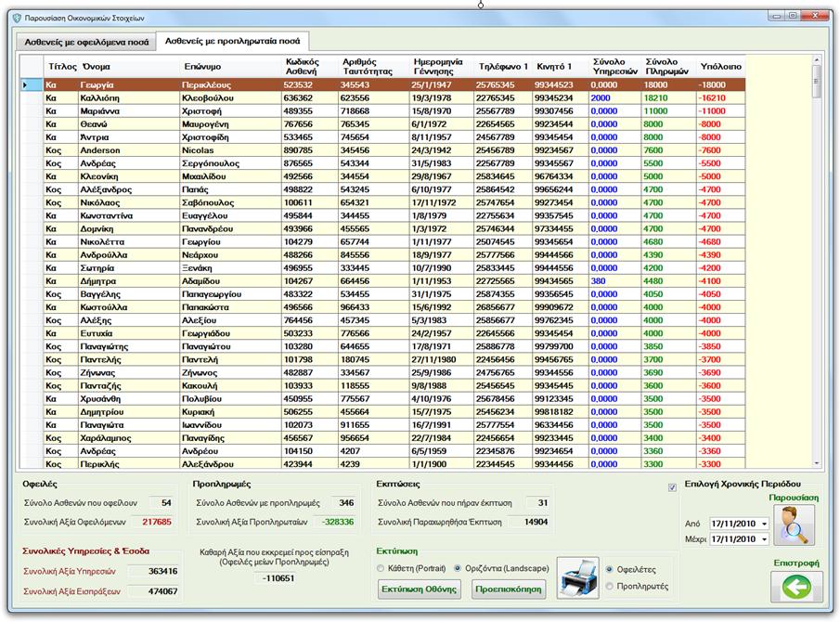Viewport: 840px width, 622px height.
Task: Click the app shield icon in title bar
Action: [17, 18]
